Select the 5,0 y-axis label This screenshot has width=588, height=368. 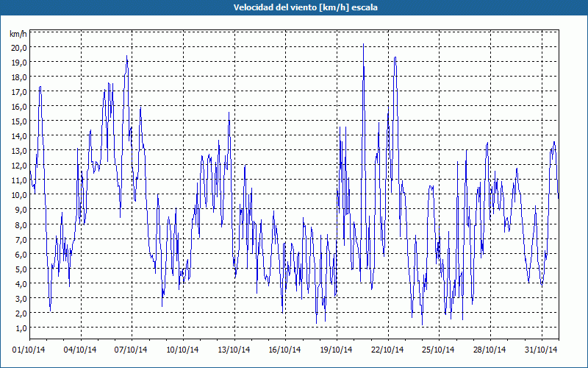click(x=21, y=269)
